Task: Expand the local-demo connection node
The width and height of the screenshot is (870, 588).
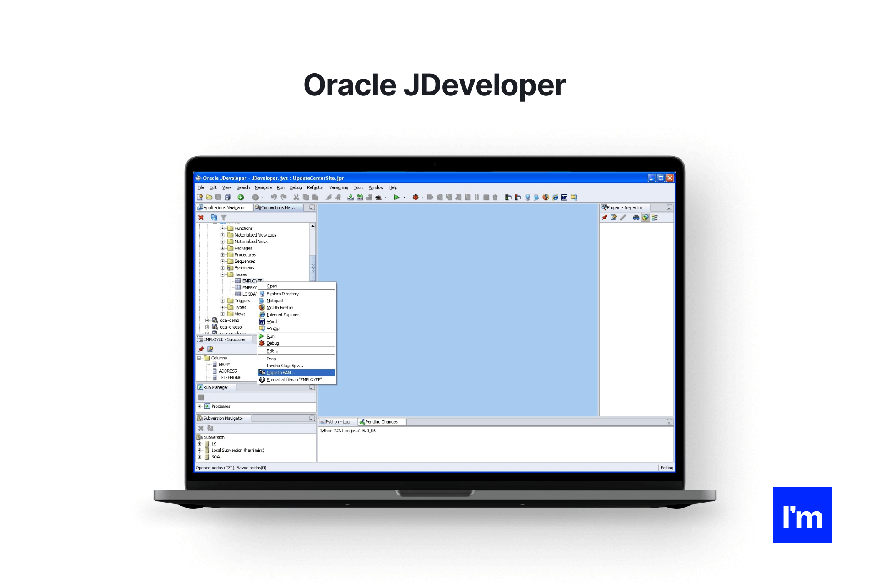Action: pyautogui.click(x=207, y=321)
